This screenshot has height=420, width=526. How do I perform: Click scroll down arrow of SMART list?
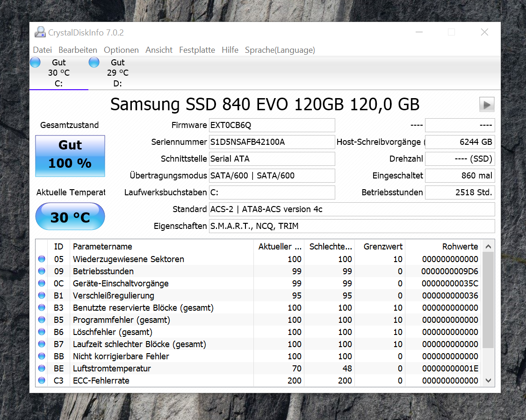point(489,380)
